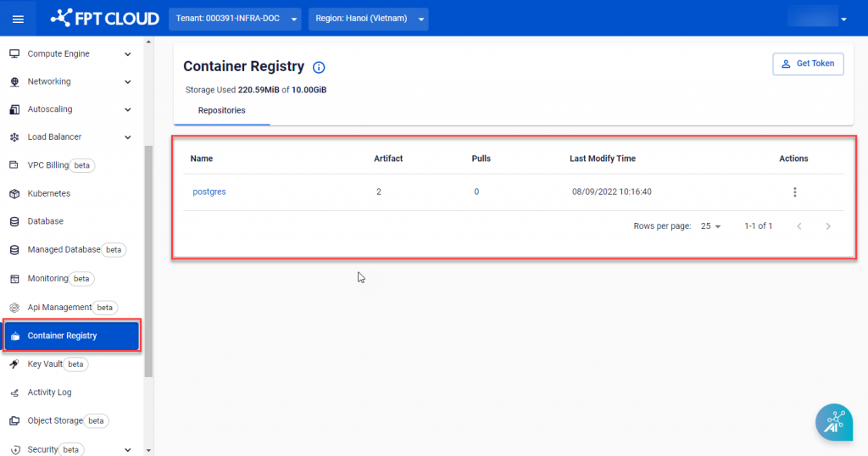
Task: Click the info icon beside Container Registry
Action: (319, 68)
